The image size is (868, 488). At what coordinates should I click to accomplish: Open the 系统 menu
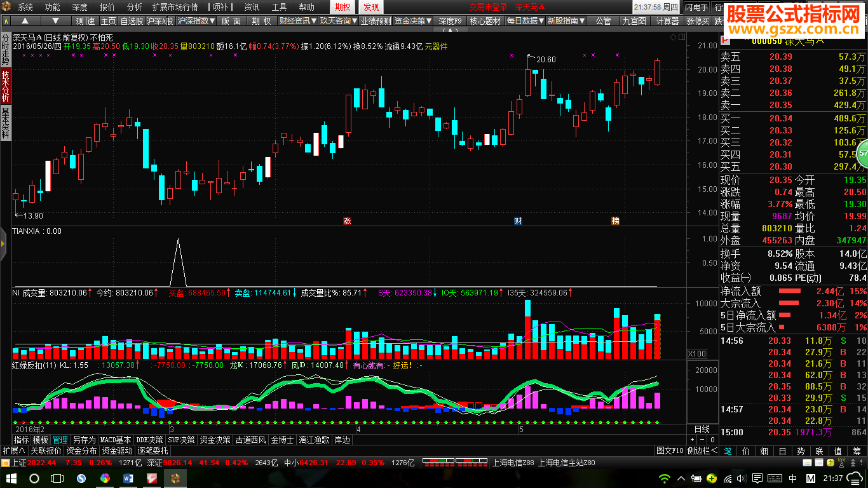point(25,7)
